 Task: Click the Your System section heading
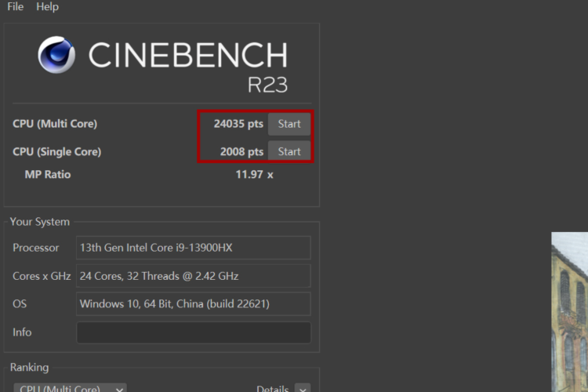40,222
